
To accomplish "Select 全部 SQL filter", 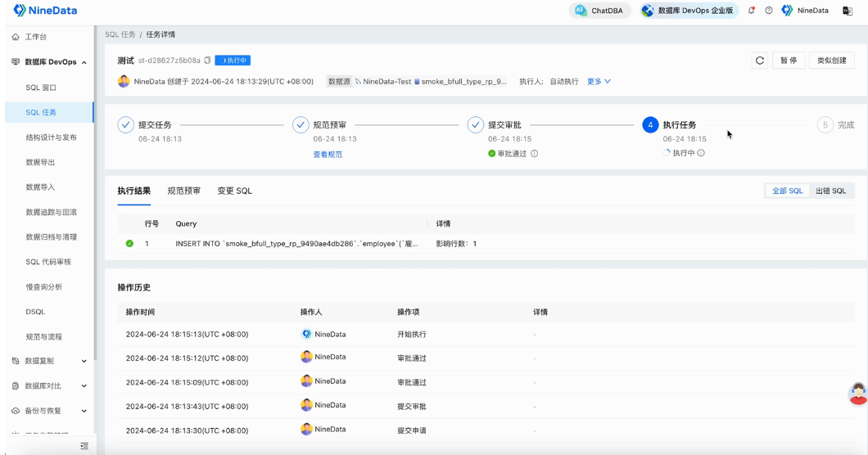I will pyautogui.click(x=787, y=191).
